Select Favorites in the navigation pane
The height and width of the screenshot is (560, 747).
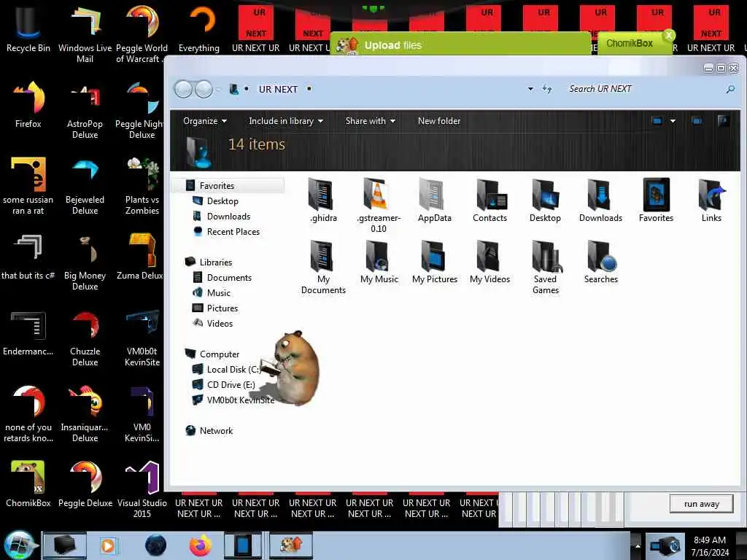click(228, 186)
